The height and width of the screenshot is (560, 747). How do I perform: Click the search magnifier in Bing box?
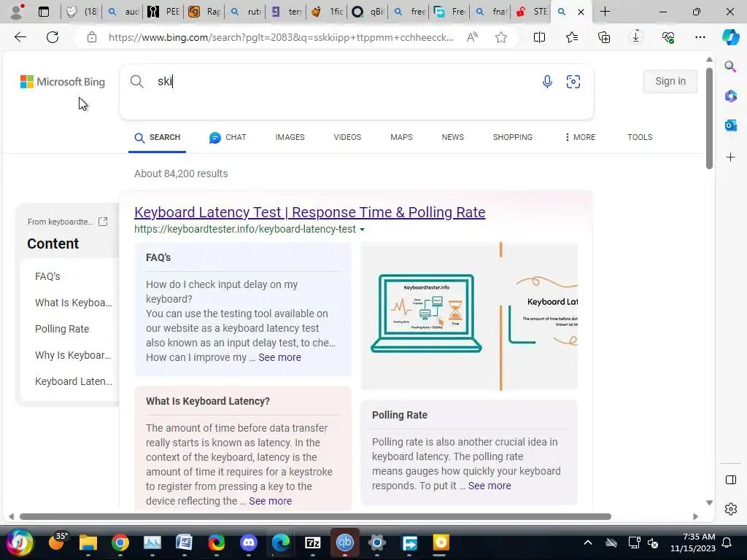(x=136, y=82)
